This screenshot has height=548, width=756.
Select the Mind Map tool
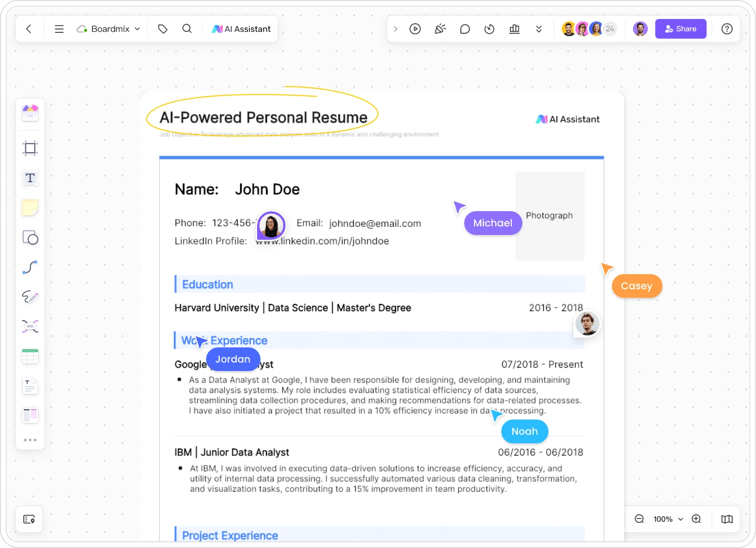[x=30, y=326]
